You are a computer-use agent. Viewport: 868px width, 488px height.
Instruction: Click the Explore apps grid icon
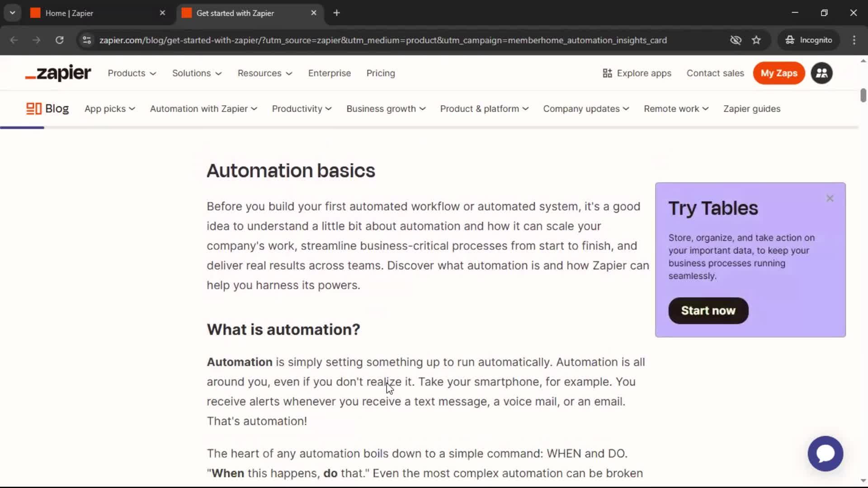tap(607, 73)
